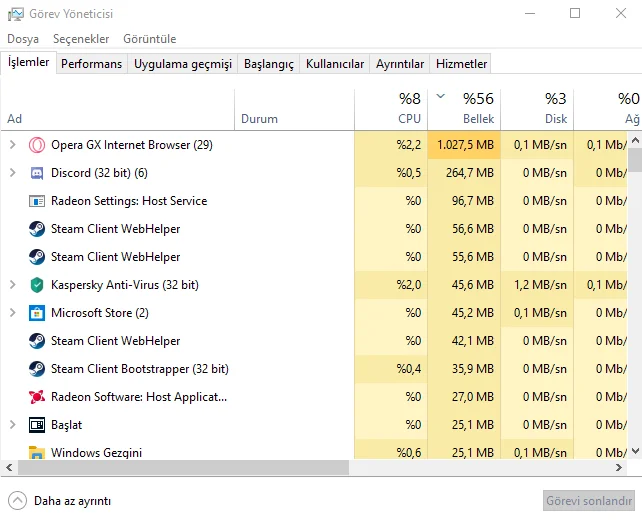Open the Başlangıç tab
Screen dimensions: 642x524
pos(269,64)
